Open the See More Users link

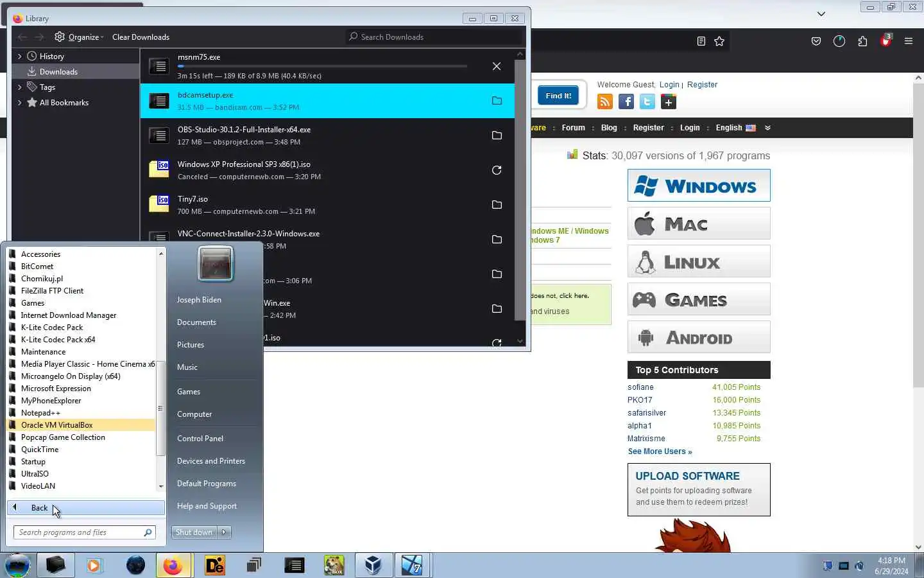pyautogui.click(x=660, y=451)
